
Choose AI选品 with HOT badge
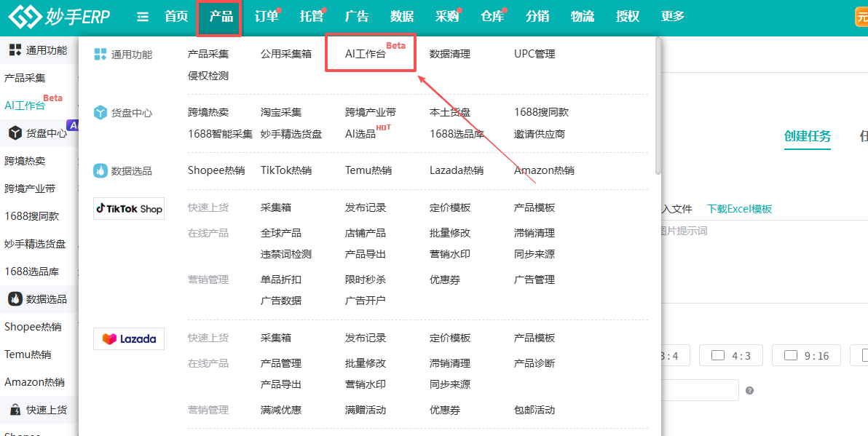(360, 134)
